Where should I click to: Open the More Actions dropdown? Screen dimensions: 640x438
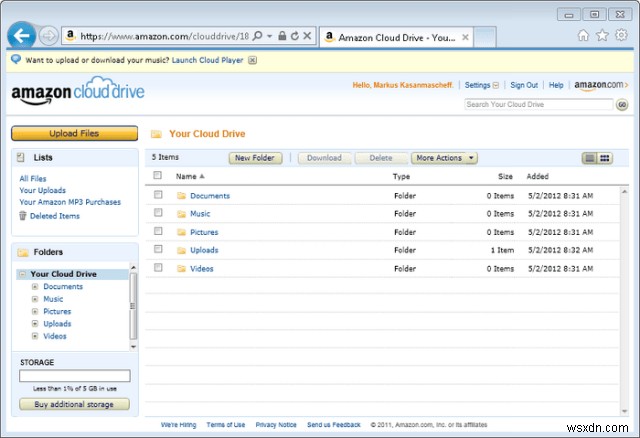pyautogui.click(x=444, y=158)
